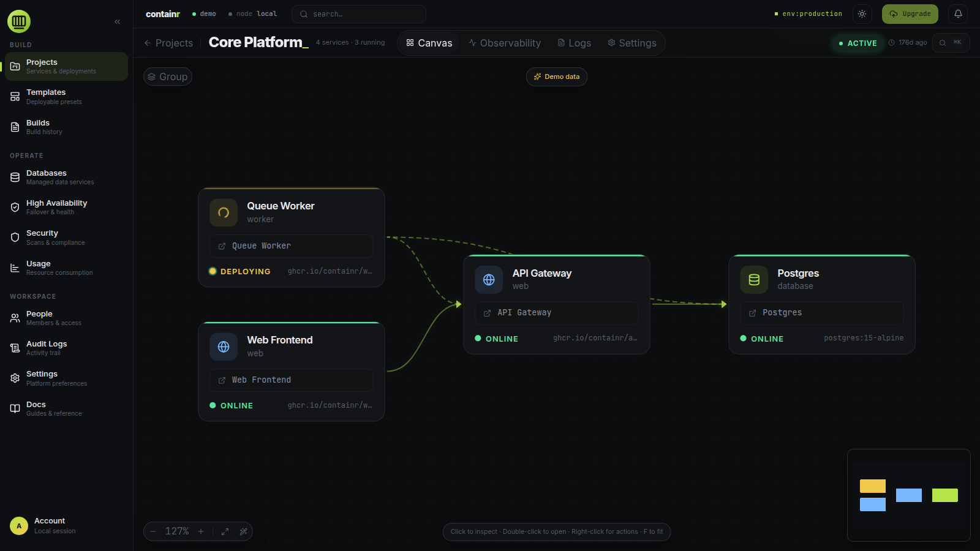The width and height of the screenshot is (980, 551).
Task: Click the ACTIVE status badge
Action: coord(858,43)
